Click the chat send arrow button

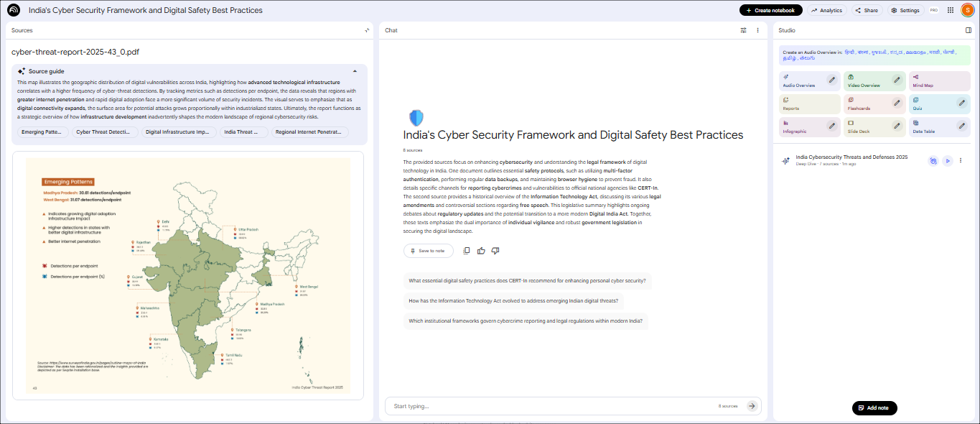pos(752,406)
